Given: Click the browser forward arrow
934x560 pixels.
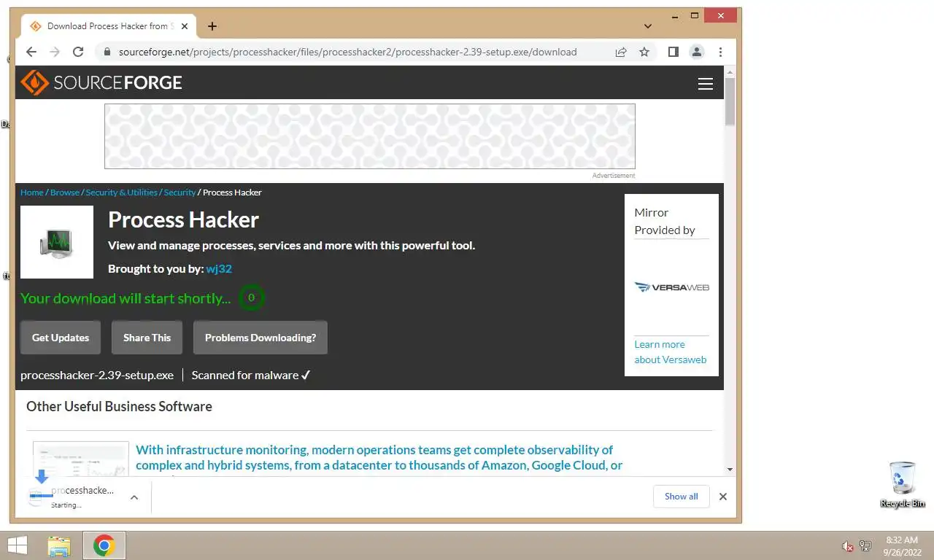Looking at the screenshot, I should point(55,52).
